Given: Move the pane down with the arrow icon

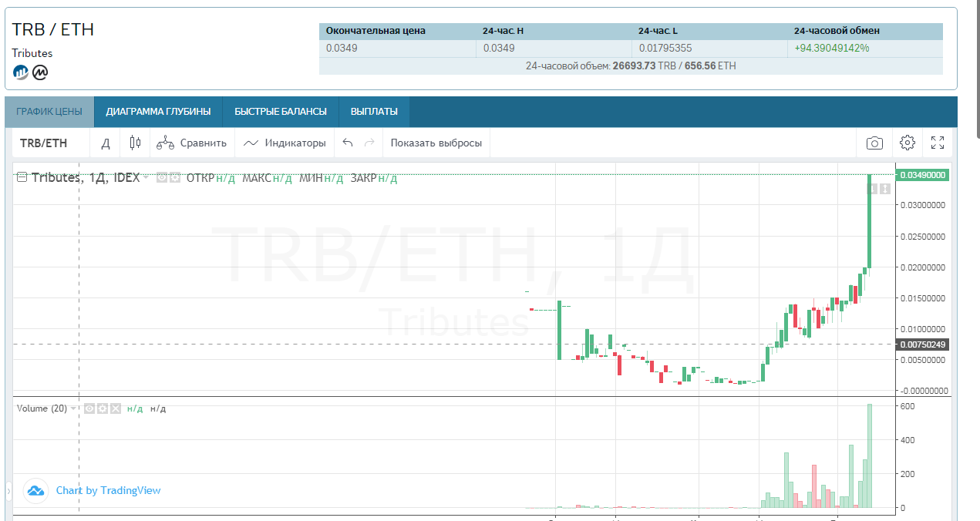Looking at the screenshot, I should point(874,189).
